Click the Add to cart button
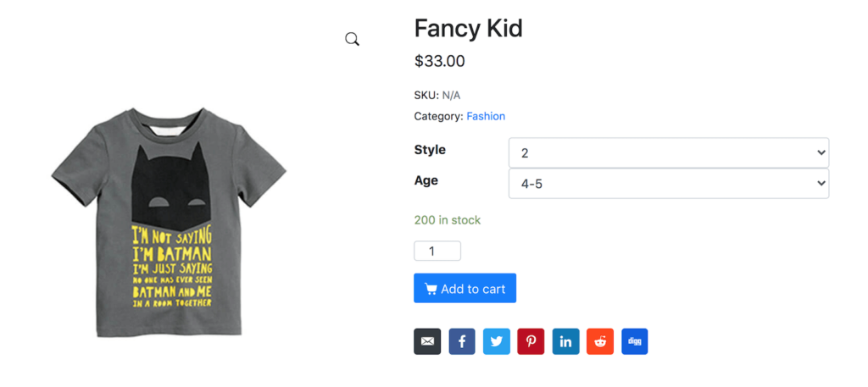Image resolution: width=868 pixels, height=387 pixels. (x=465, y=289)
